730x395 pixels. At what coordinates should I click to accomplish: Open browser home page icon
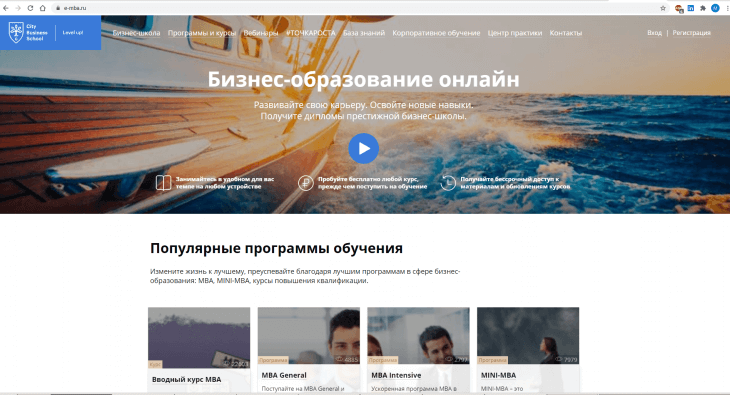[x=42, y=8]
